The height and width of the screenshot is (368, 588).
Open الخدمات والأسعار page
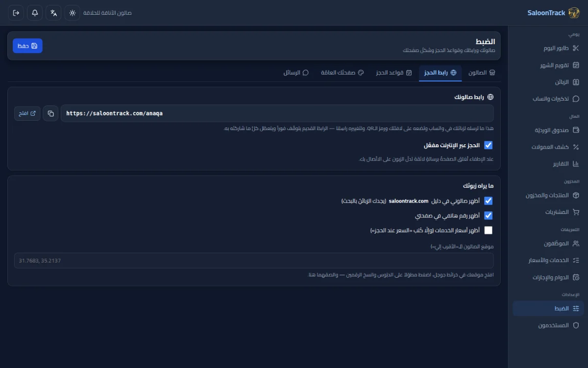548,260
